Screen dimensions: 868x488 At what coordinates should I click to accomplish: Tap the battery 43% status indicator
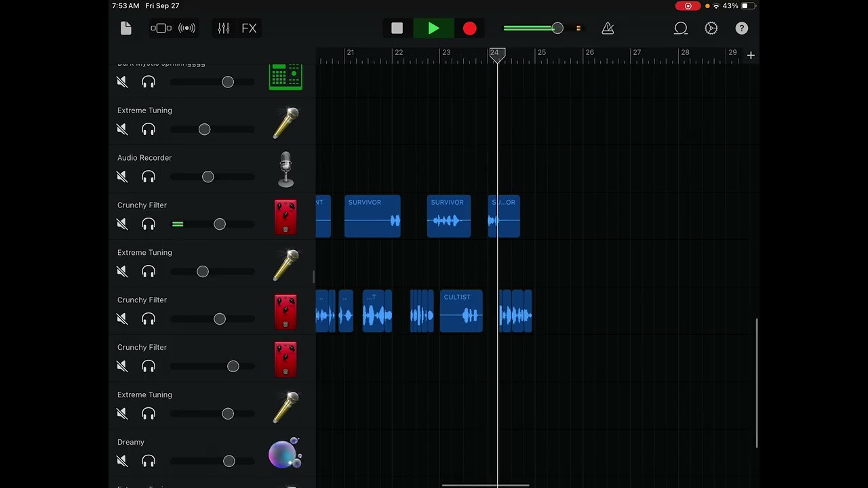click(739, 6)
